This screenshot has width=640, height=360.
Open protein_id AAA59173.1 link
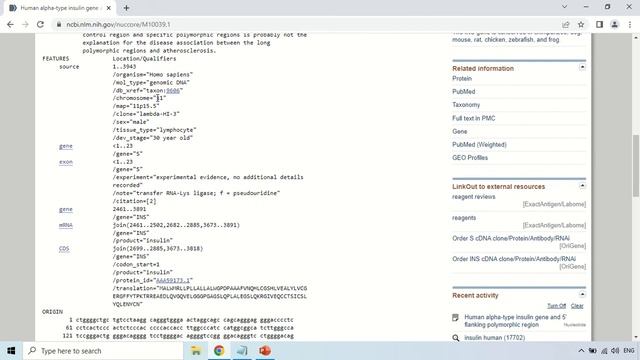click(173, 280)
